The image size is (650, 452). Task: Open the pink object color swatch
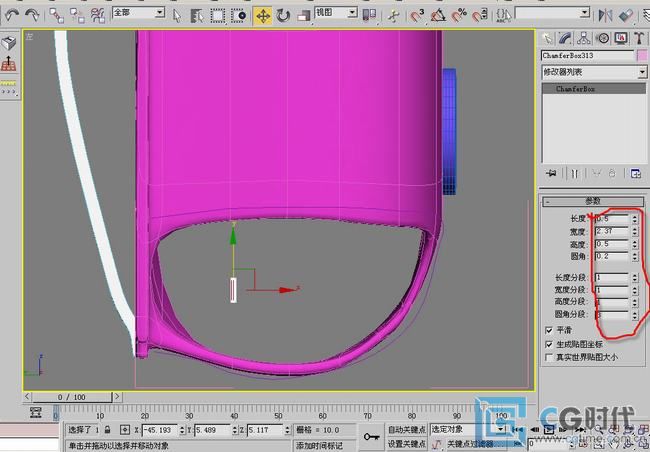pos(642,55)
